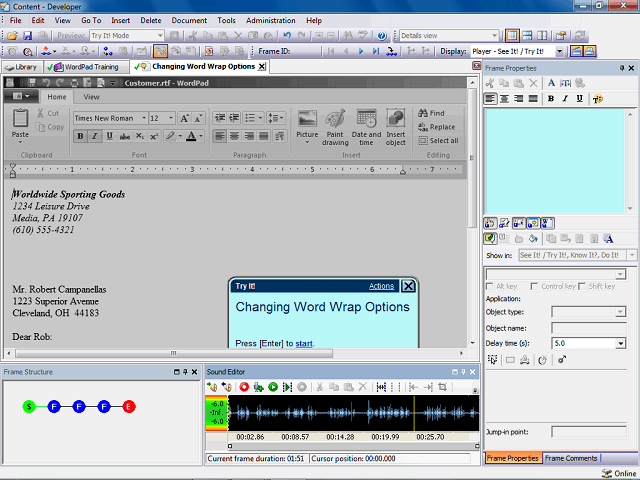Open the Preview mode 'Try It! Mode' dropdown
The image size is (640, 480).
tap(160, 36)
